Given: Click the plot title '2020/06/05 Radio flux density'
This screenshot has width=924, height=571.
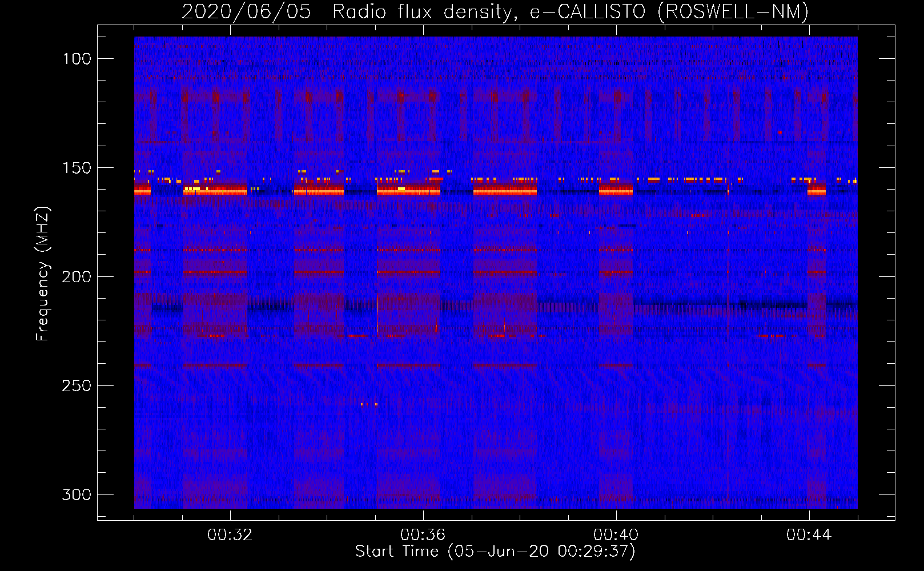Looking at the screenshot, I should coord(496,11).
